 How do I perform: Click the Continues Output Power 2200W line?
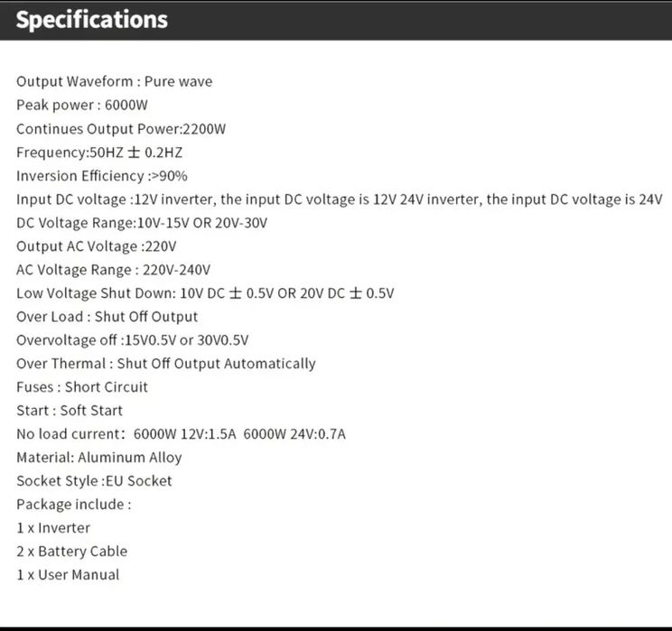point(121,128)
